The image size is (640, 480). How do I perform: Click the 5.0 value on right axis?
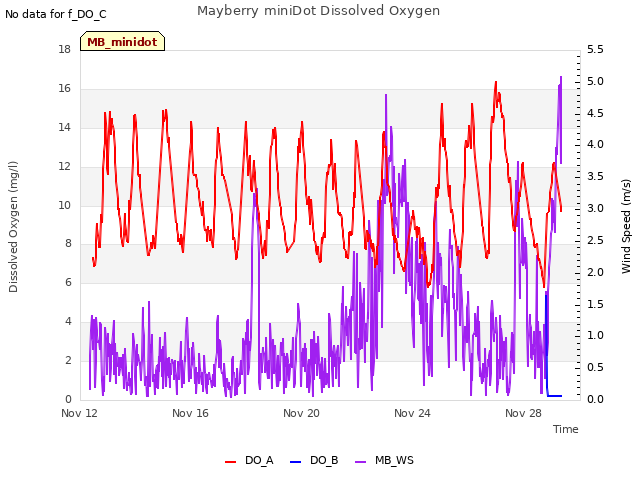pos(595,81)
